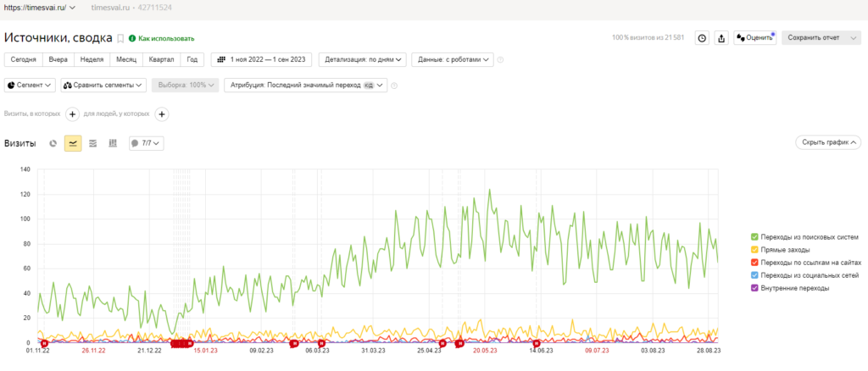
Task: Click the calendar icon in date range
Action: click(221, 59)
